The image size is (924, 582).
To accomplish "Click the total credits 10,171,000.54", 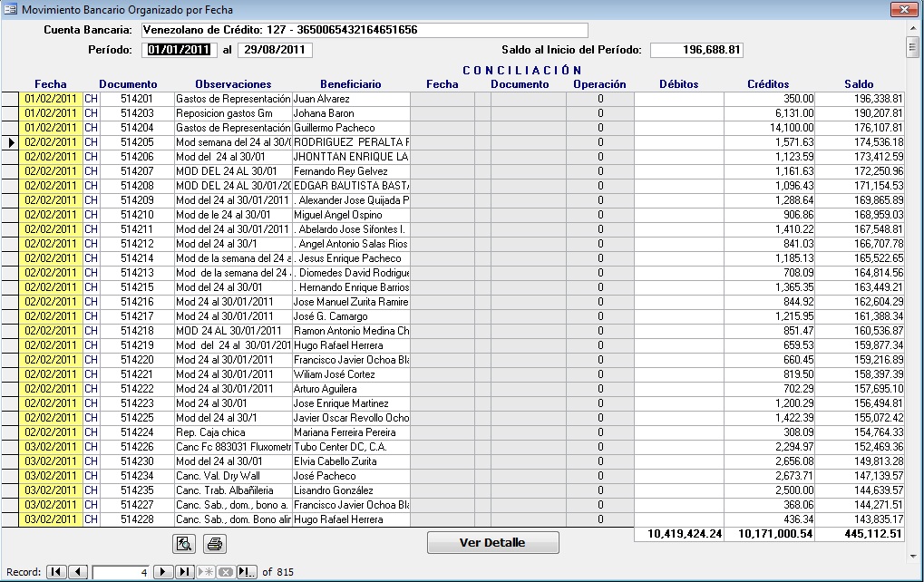I will click(x=775, y=534).
